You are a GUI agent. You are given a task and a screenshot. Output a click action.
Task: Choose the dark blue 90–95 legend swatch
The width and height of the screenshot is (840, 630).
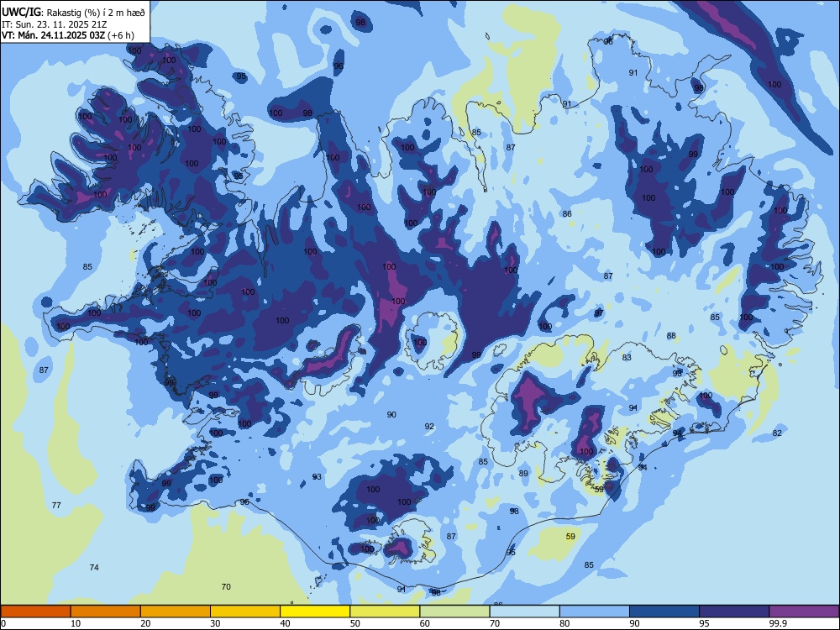pyautogui.click(x=664, y=612)
